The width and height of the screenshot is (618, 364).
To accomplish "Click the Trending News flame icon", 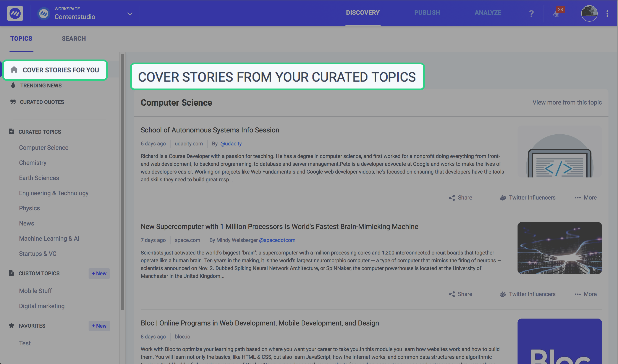I will (13, 85).
